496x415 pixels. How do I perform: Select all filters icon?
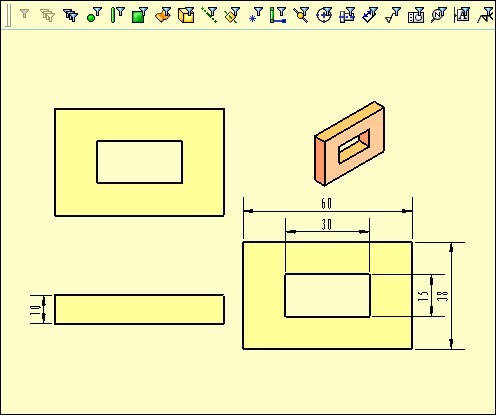[x=70, y=15]
